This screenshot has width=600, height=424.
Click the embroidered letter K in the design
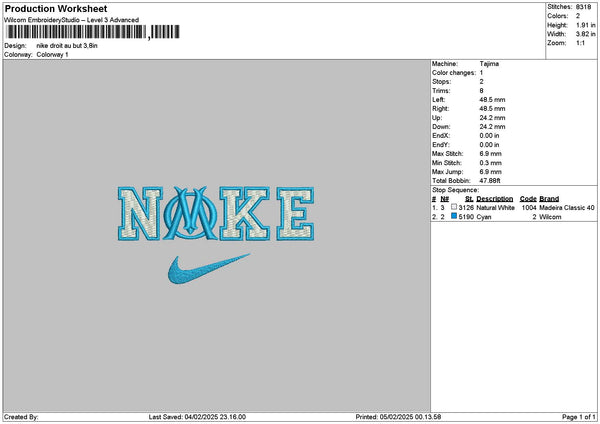click(x=245, y=214)
